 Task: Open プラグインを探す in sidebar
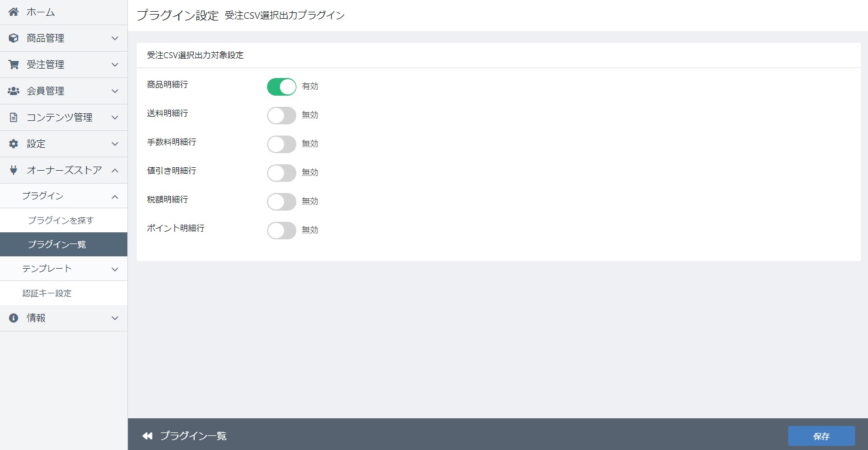coord(63,221)
